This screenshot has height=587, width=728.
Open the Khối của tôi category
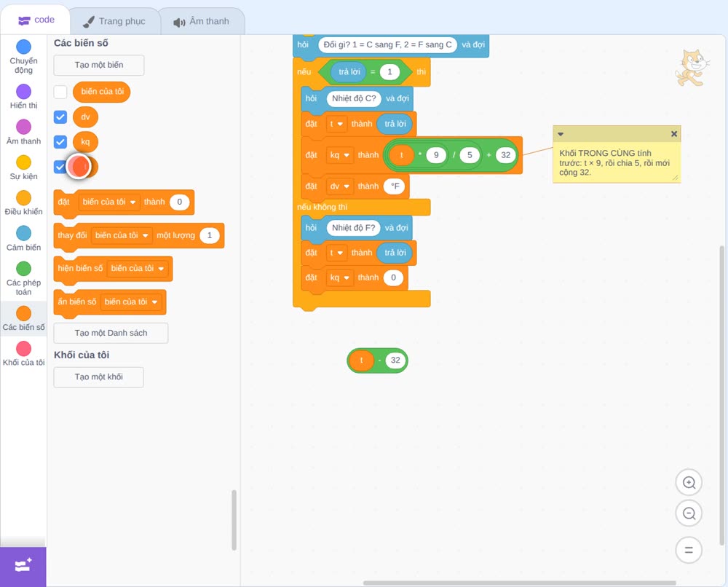click(x=23, y=354)
